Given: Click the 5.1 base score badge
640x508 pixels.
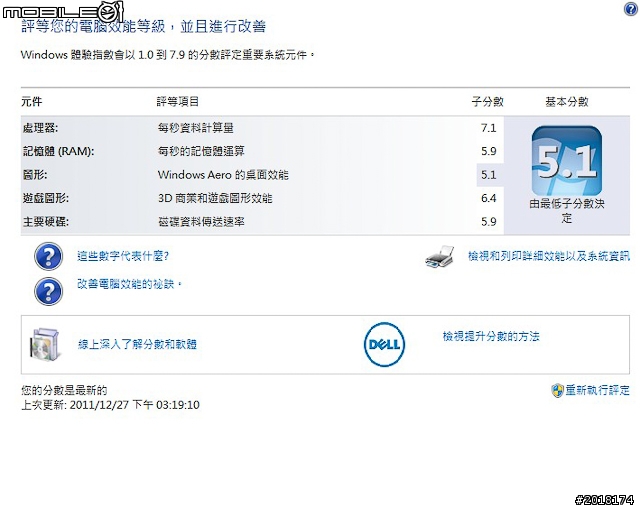Looking at the screenshot, I should coord(567,161).
